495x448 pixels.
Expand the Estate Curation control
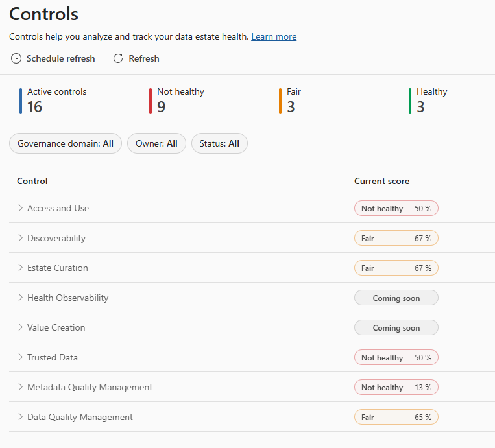pyautogui.click(x=21, y=268)
